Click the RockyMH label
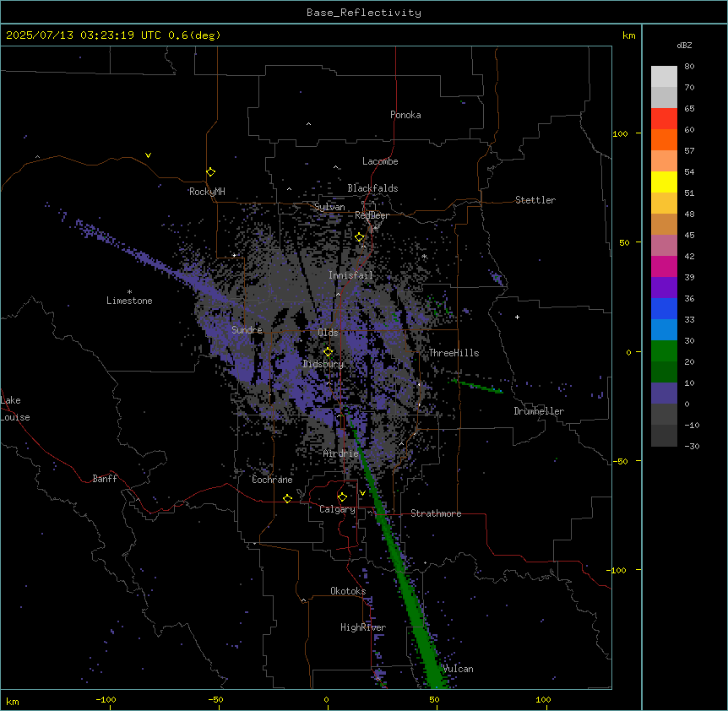 tap(207, 192)
